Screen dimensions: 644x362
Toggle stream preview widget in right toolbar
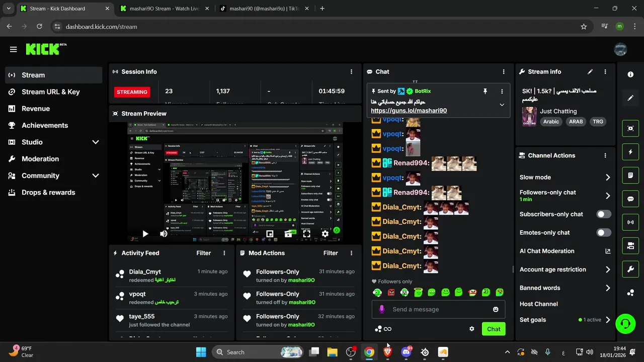[630, 128]
